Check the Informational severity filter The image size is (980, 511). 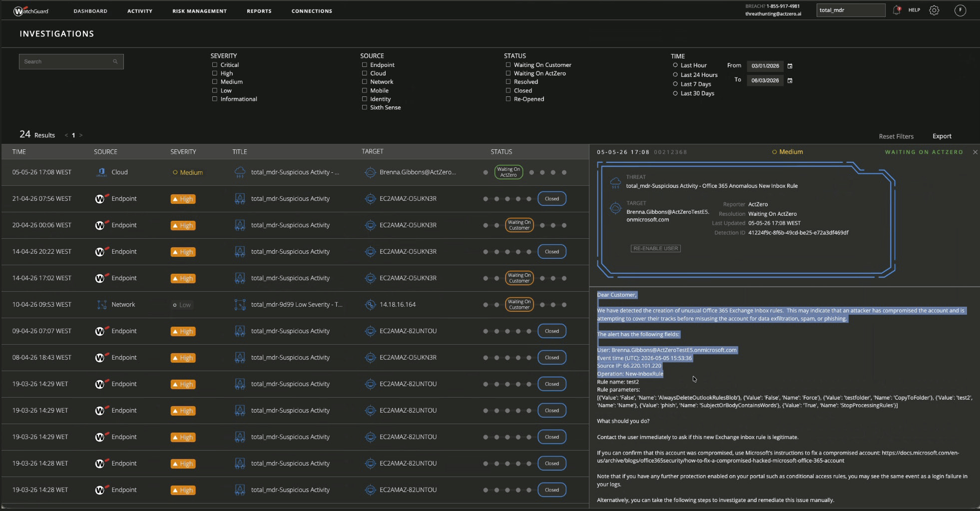click(x=215, y=99)
